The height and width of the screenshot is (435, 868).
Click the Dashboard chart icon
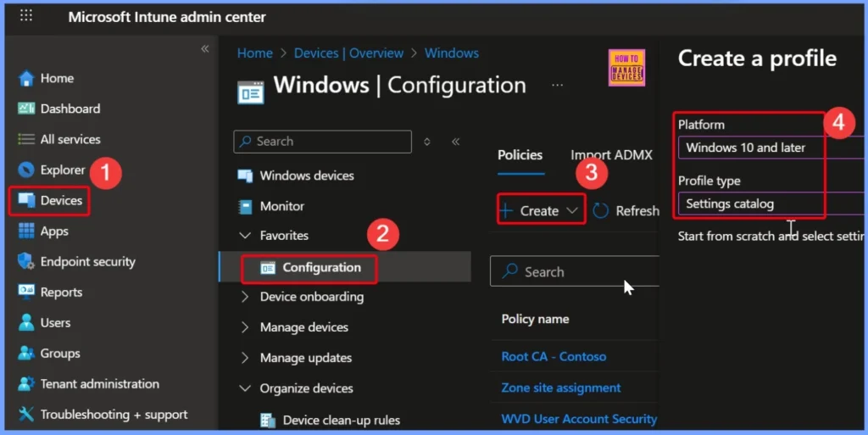point(26,109)
